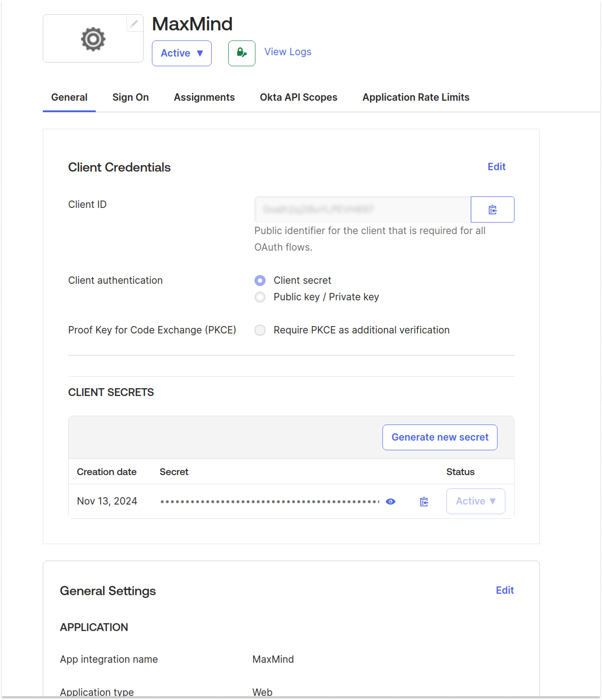Select the Public key / Private key option

click(x=260, y=297)
